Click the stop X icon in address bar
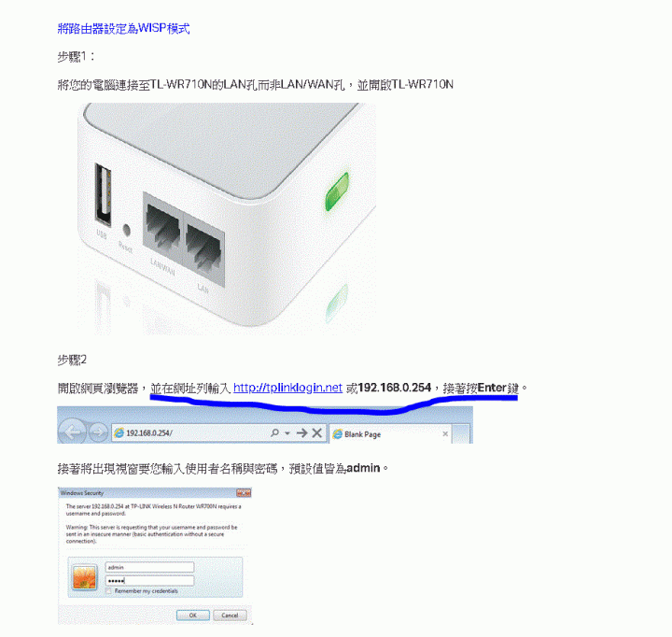Image resolution: width=672 pixels, height=637 pixels. [317, 432]
